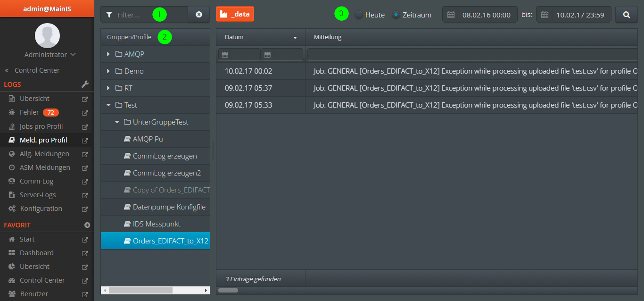Click the user avatar picture
Viewport: 644px width, 301px height.
(47, 36)
